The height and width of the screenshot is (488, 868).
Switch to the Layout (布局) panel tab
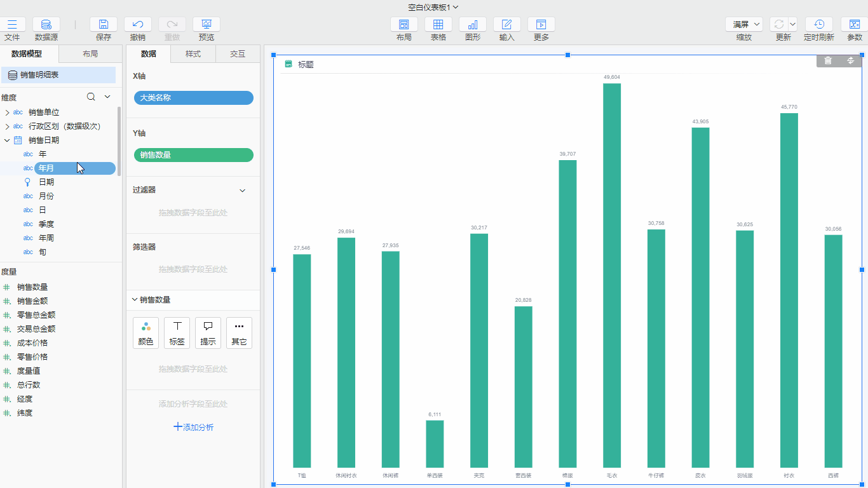coord(90,54)
